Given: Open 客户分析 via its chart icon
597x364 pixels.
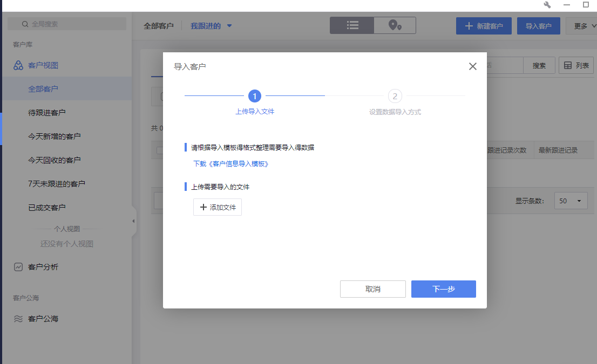Looking at the screenshot, I should pos(18,266).
